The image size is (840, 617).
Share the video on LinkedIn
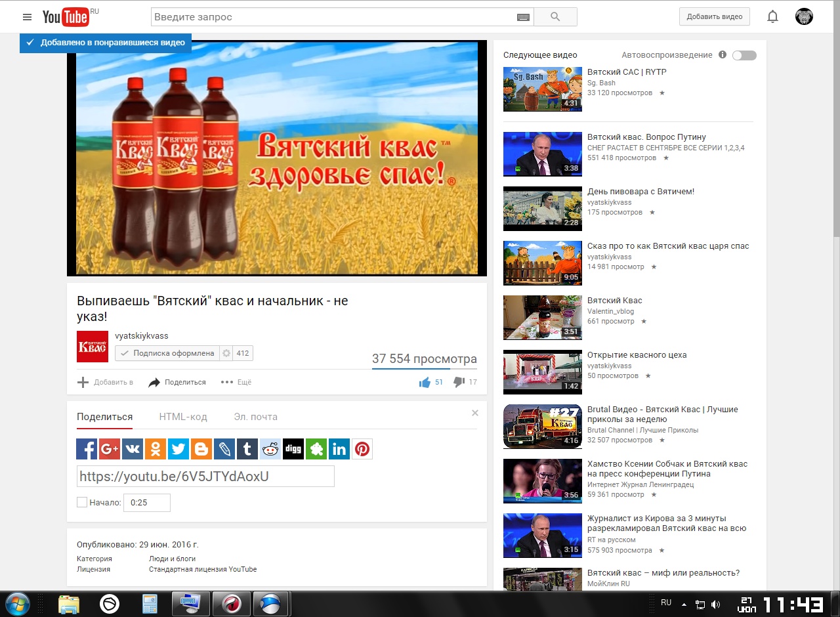339,449
